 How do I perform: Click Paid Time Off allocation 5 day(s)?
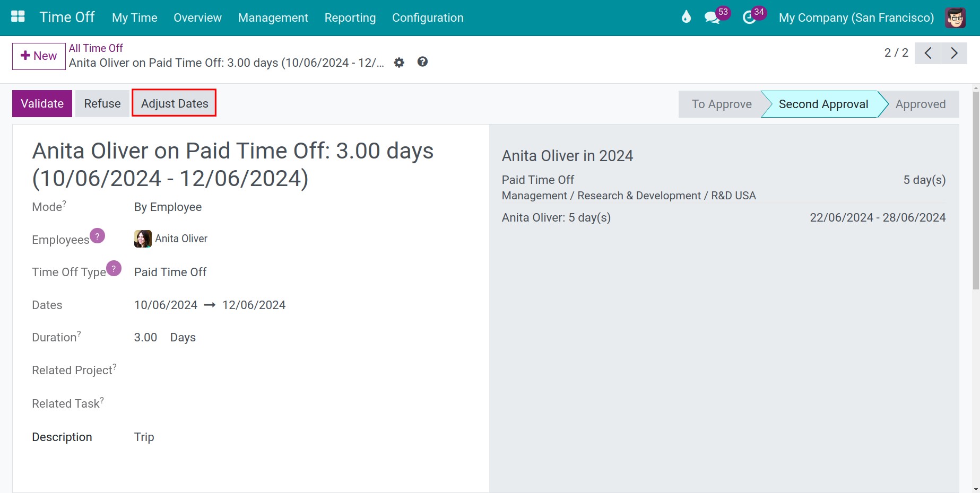click(x=924, y=180)
